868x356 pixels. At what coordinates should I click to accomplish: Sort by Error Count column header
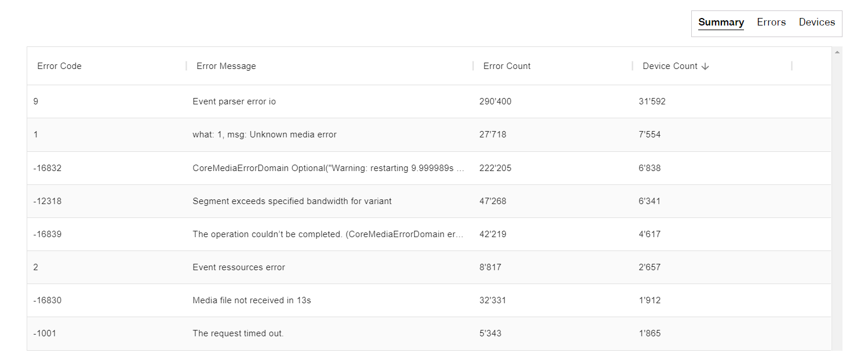coord(506,66)
